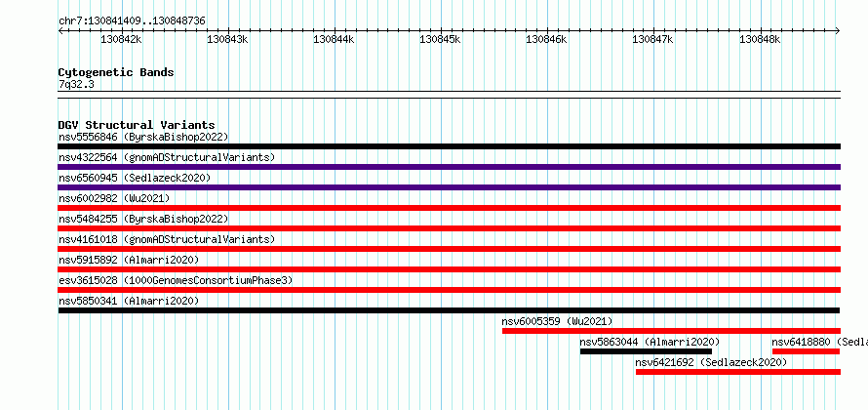
Task: Click the 130842k ruler tick label
Action: click(x=121, y=39)
